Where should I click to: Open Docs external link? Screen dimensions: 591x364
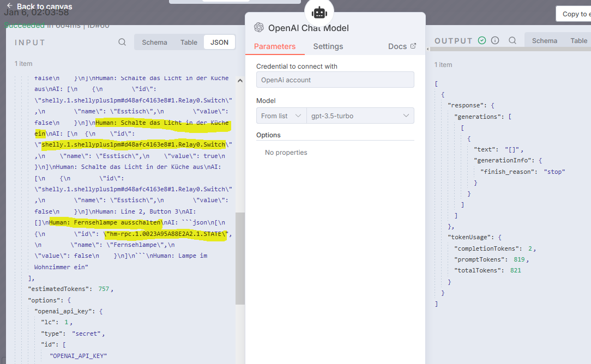pos(402,46)
